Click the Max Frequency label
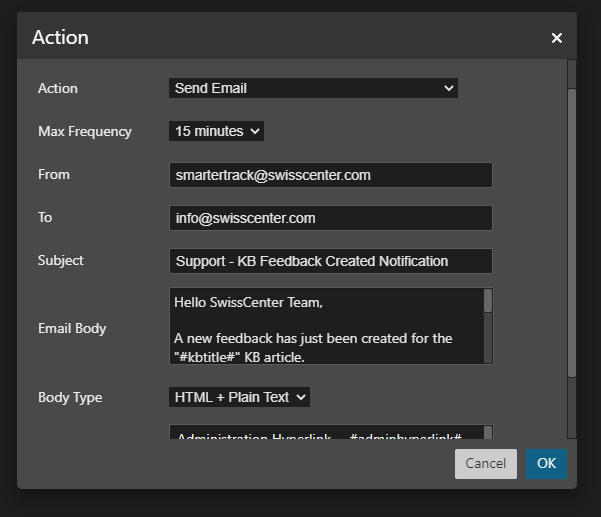The height and width of the screenshot is (517, 601). (85, 131)
